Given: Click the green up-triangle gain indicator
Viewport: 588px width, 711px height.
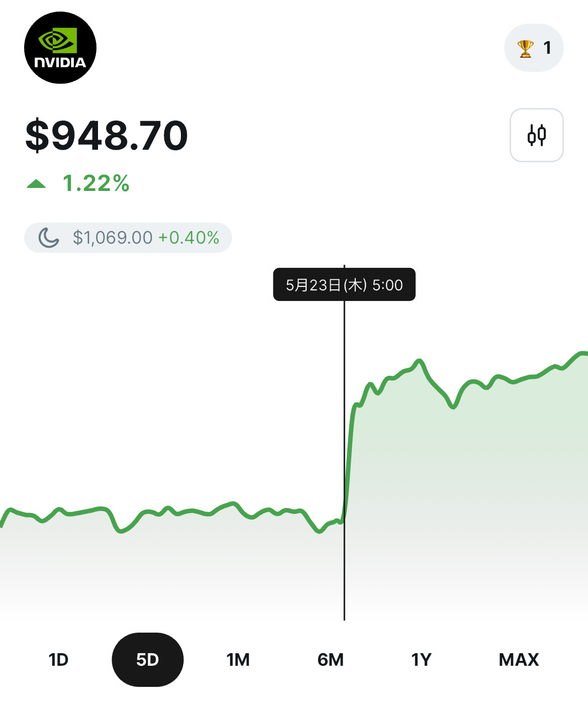Looking at the screenshot, I should click(x=36, y=184).
